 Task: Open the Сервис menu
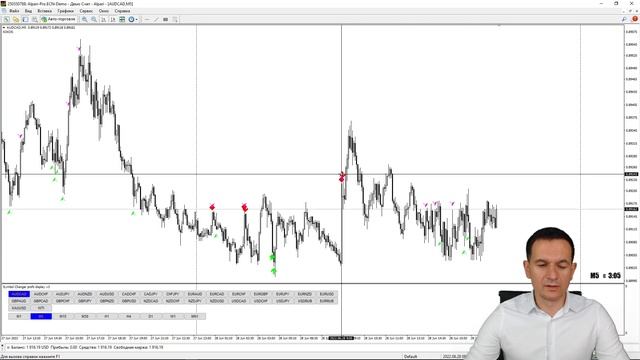point(86,11)
